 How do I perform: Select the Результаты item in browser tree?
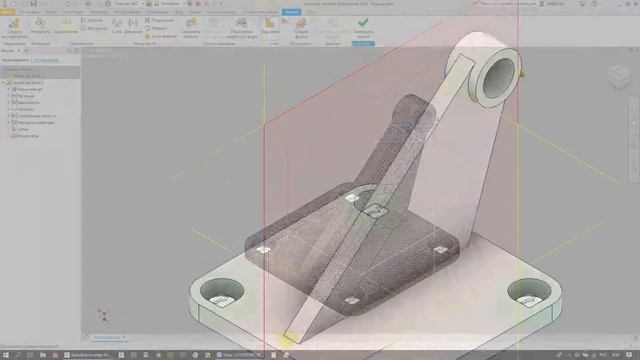(25, 136)
